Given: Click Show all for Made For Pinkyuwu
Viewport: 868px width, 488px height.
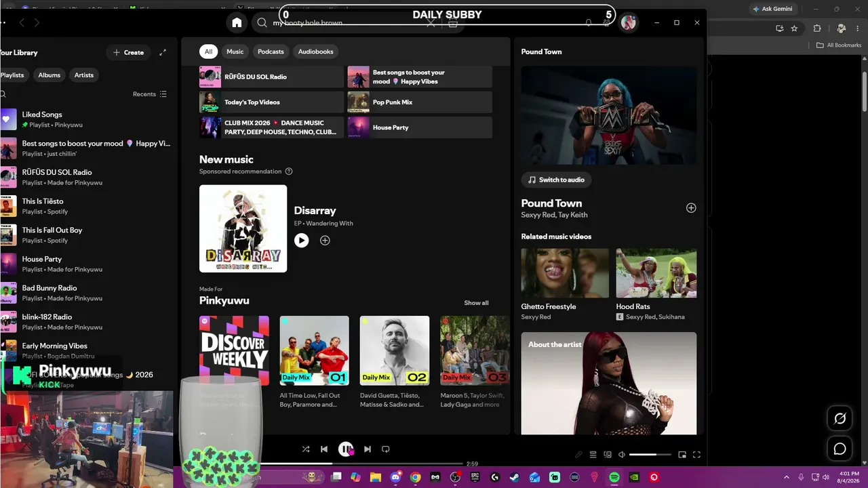Looking at the screenshot, I should click(x=476, y=303).
